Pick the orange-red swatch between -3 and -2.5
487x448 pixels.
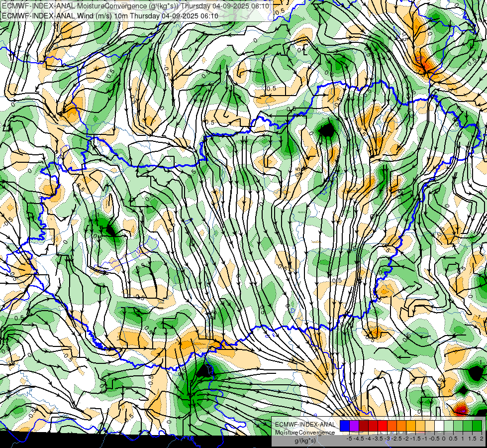click(x=392, y=426)
